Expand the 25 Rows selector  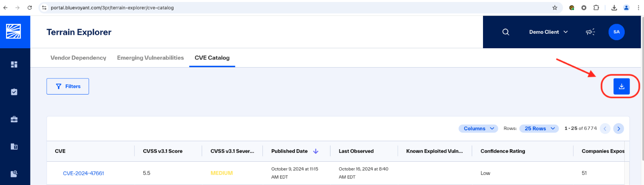pyautogui.click(x=539, y=129)
